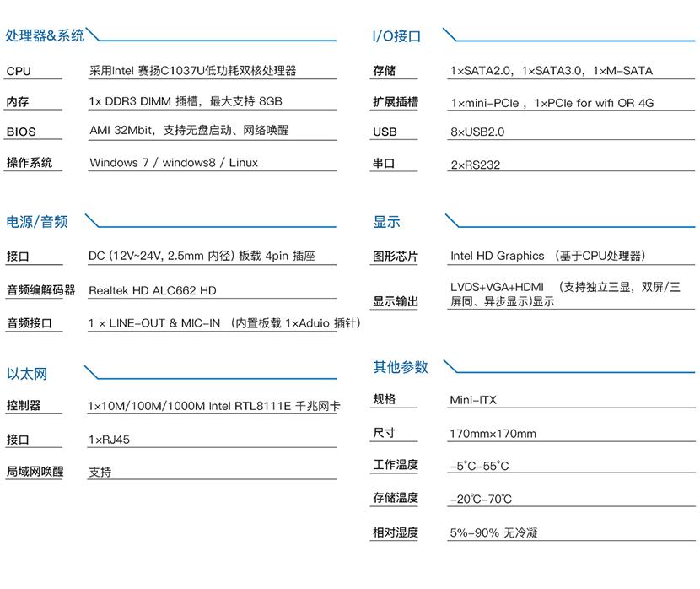Select the 其他参数 heading
Image resolution: width=700 pixels, height=589 pixels.
tap(397, 367)
